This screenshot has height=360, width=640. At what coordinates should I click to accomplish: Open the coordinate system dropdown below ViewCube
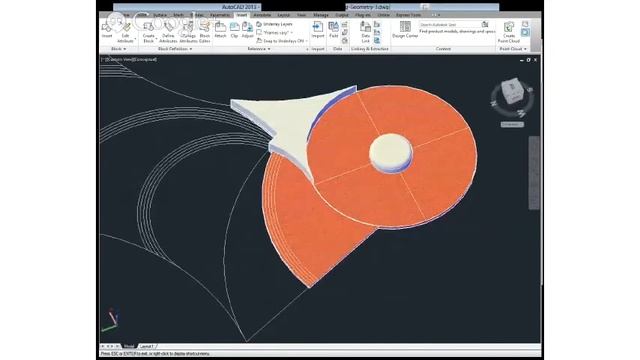(x=512, y=124)
